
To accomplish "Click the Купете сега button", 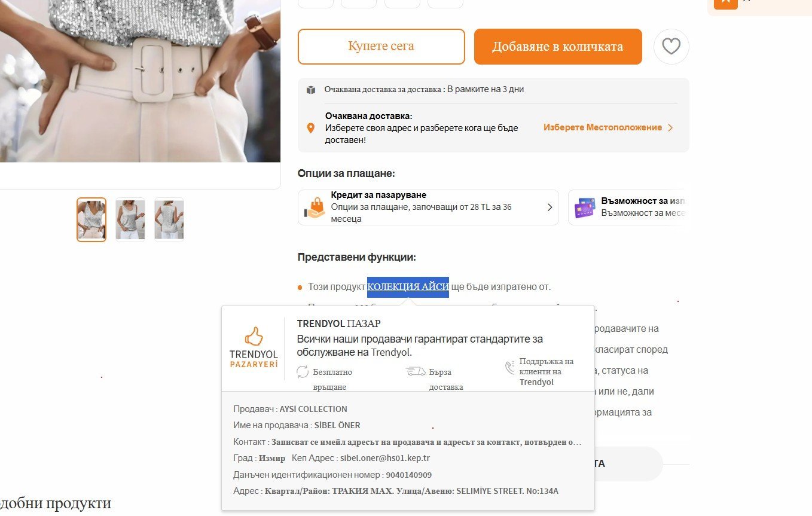I will [381, 47].
